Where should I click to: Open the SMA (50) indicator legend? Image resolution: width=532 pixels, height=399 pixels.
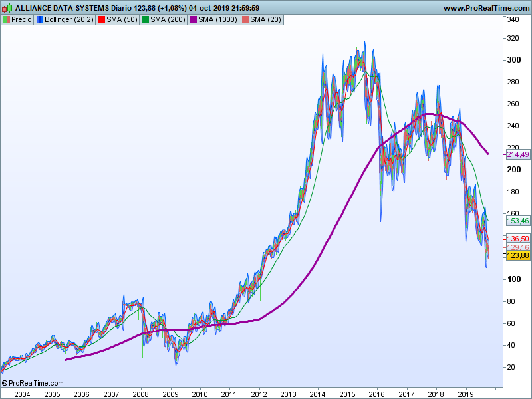coord(118,20)
